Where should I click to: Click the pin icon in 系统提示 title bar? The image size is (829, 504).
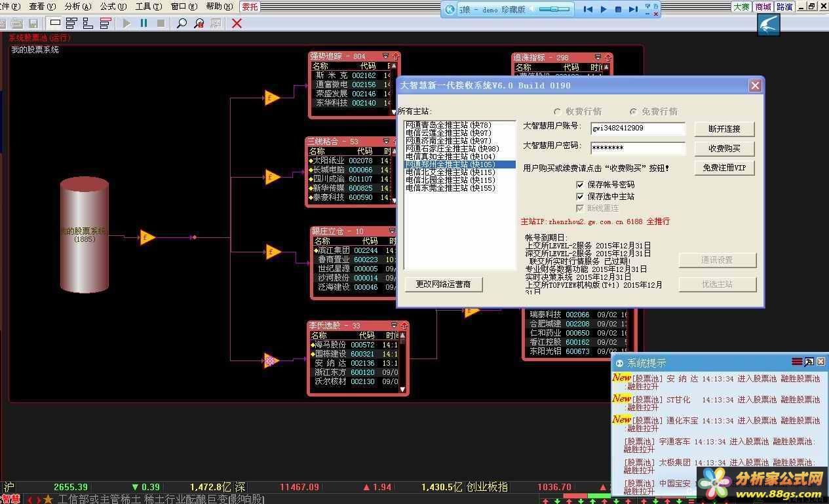pyautogui.click(x=809, y=362)
